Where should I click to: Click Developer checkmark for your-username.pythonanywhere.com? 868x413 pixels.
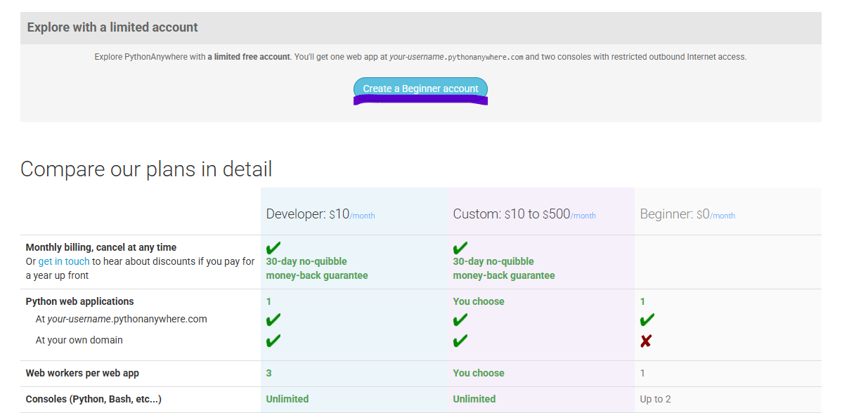point(273,320)
